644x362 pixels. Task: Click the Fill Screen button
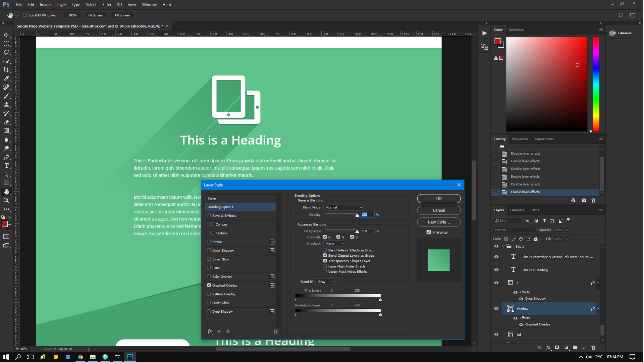point(122,15)
